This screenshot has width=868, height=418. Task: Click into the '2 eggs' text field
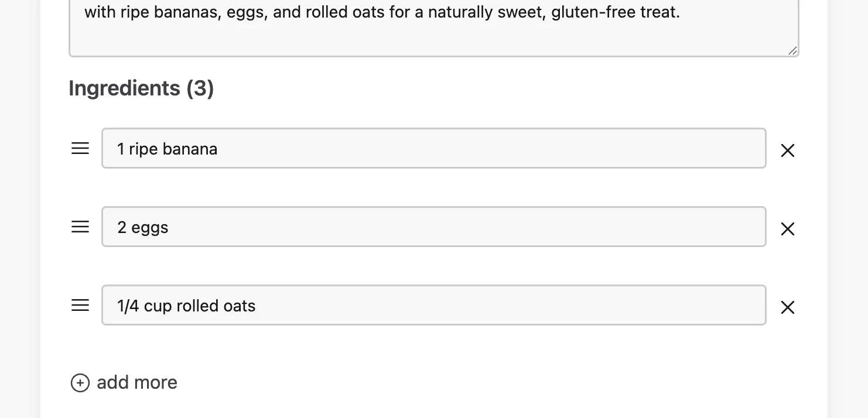pyautogui.click(x=434, y=227)
